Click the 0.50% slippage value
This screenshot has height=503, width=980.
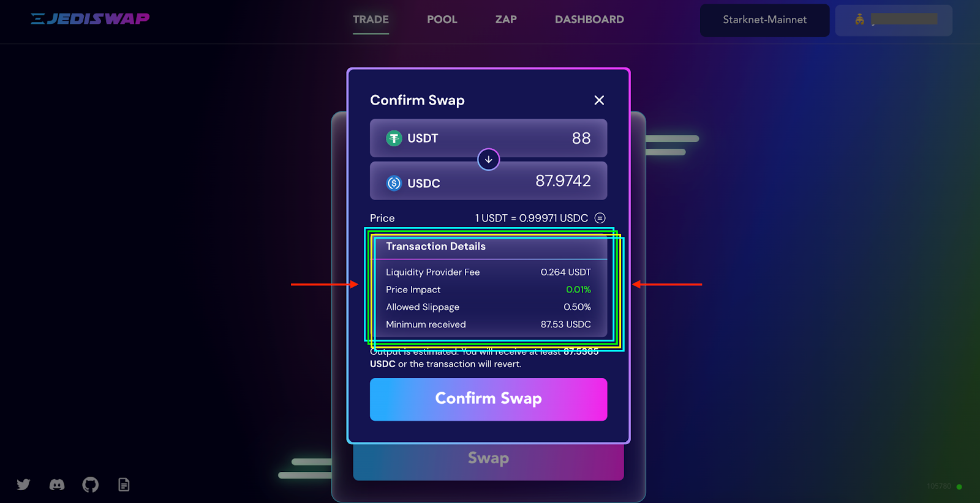point(577,307)
